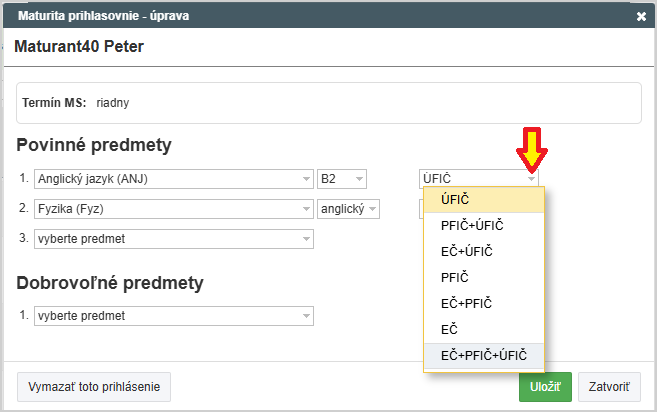Select the EČ option
Image resolution: width=657 pixels, height=412 pixels.
pos(484,329)
